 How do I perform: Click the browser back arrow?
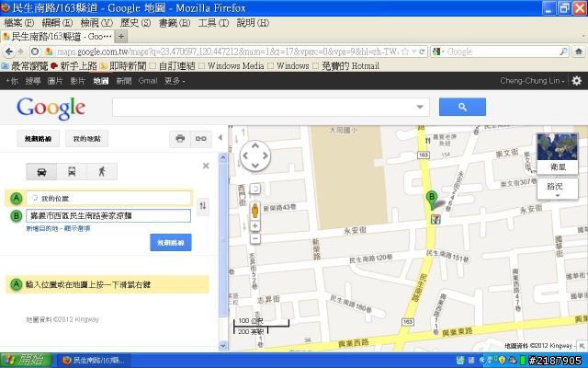[x=9, y=52]
